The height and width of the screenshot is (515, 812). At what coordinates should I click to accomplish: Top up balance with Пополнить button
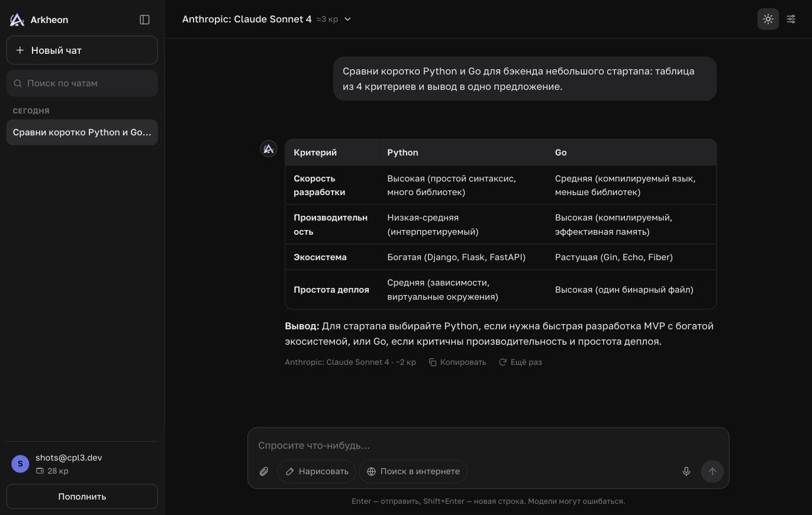click(82, 497)
